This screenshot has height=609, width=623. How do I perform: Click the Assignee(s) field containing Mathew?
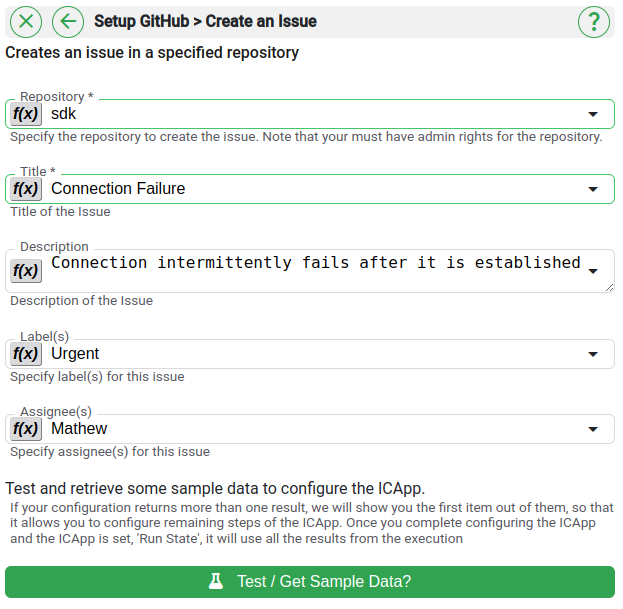pyautogui.click(x=310, y=429)
